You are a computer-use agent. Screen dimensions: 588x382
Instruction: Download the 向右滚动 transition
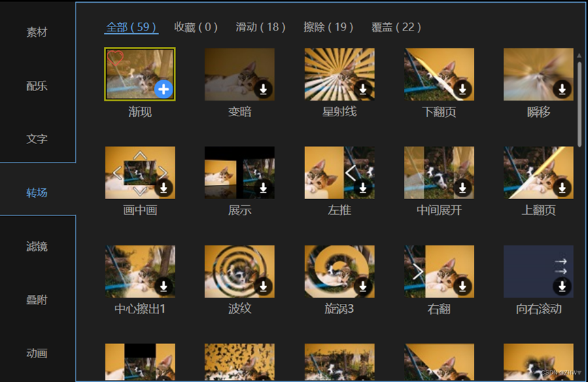click(562, 286)
